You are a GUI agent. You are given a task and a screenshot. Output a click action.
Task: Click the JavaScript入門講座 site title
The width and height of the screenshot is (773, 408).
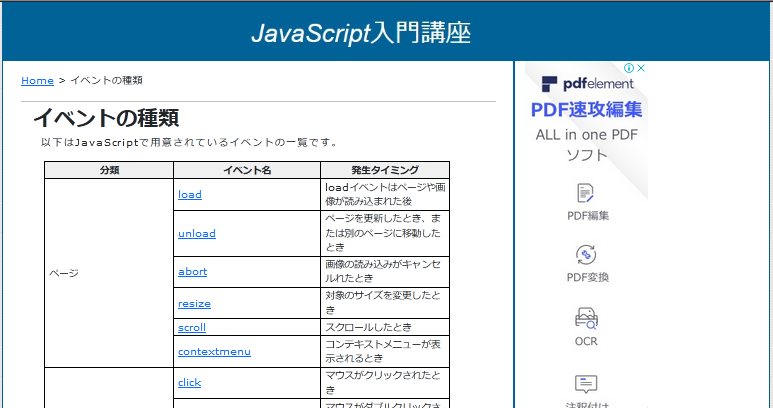[361, 34]
